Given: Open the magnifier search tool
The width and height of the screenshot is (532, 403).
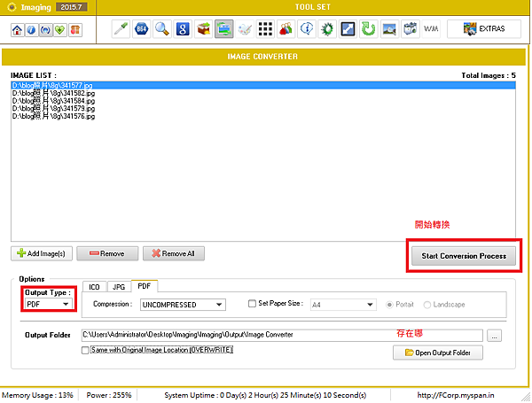Looking at the screenshot, I should (x=162, y=29).
